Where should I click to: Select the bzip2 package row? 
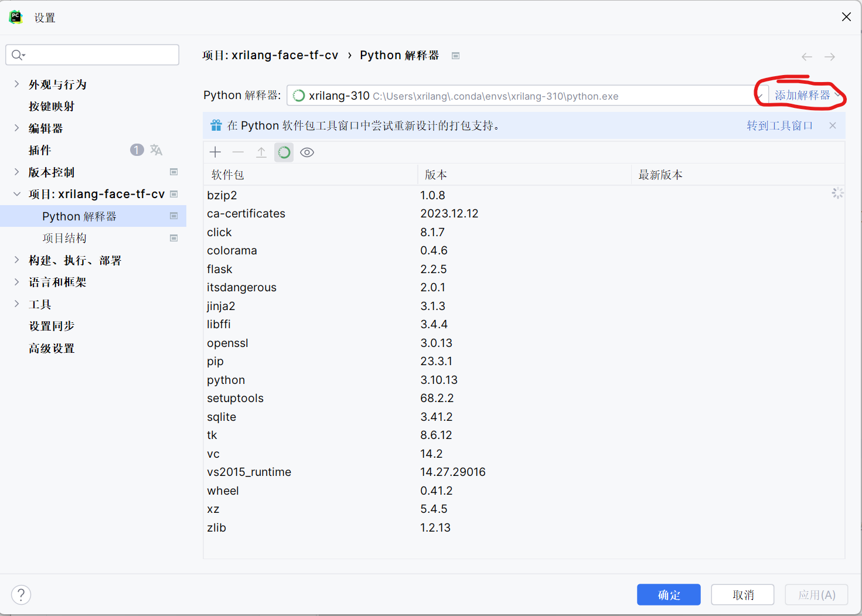point(524,195)
